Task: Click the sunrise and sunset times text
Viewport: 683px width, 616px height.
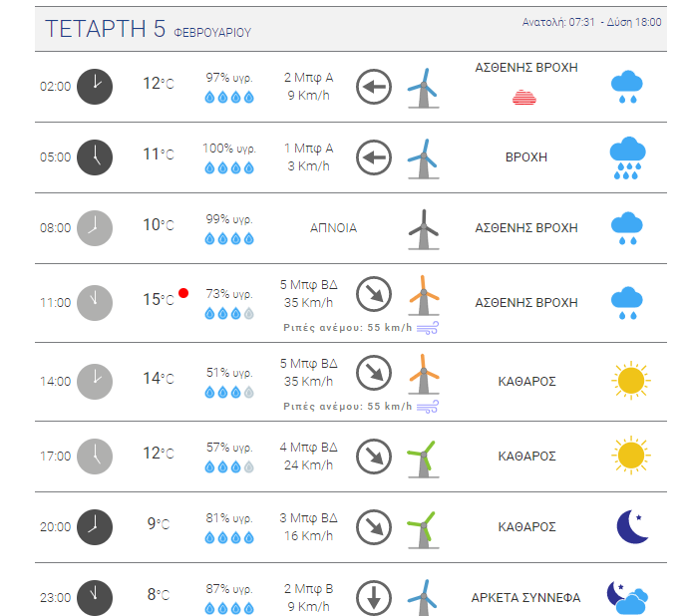Action: tap(591, 22)
